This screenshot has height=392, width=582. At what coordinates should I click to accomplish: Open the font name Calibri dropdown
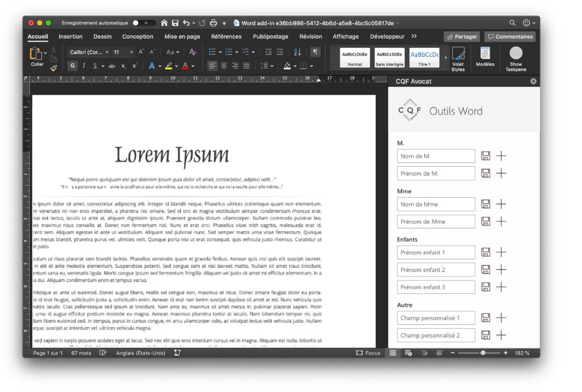[88, 52]
